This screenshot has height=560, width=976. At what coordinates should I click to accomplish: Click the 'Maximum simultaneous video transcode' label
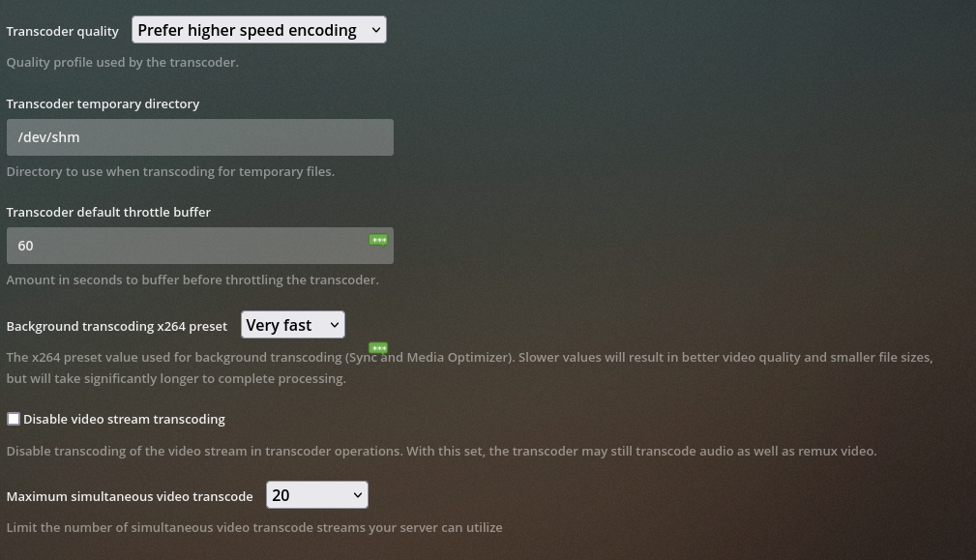tap(129, 495)
